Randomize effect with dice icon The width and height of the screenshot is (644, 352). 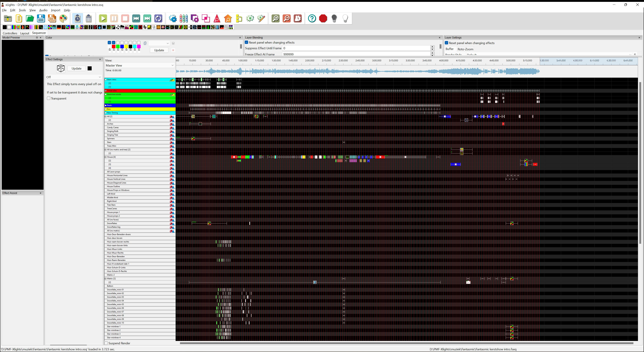click(x=61, y=68)
